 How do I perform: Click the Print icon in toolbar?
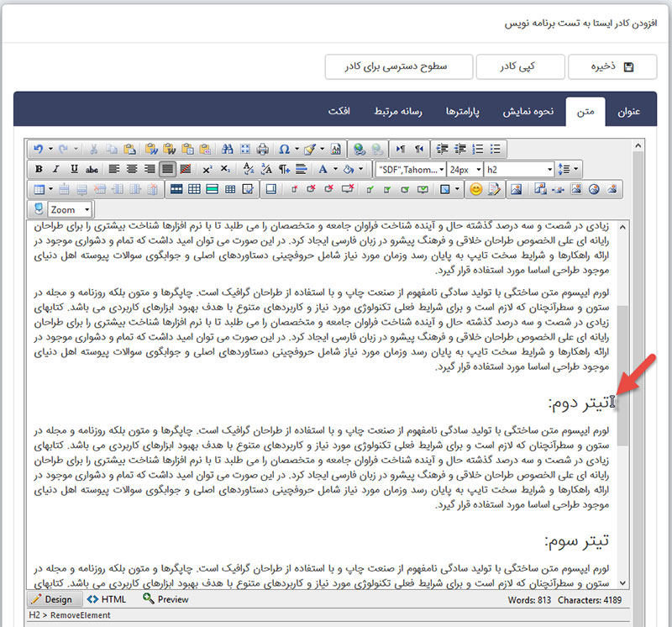(262, 149)
